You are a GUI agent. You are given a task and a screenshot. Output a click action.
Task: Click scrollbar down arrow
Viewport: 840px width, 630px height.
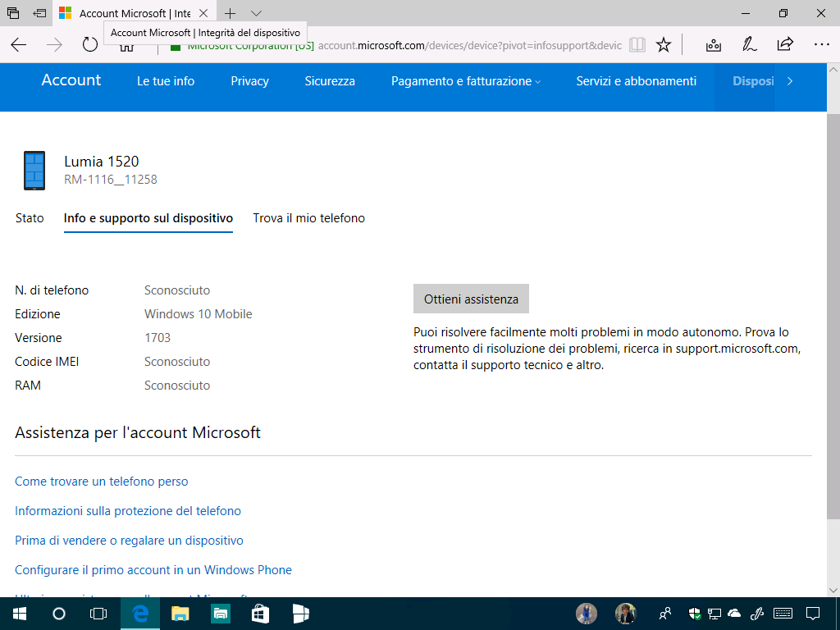pyautogui.click(x=833, y=591)
